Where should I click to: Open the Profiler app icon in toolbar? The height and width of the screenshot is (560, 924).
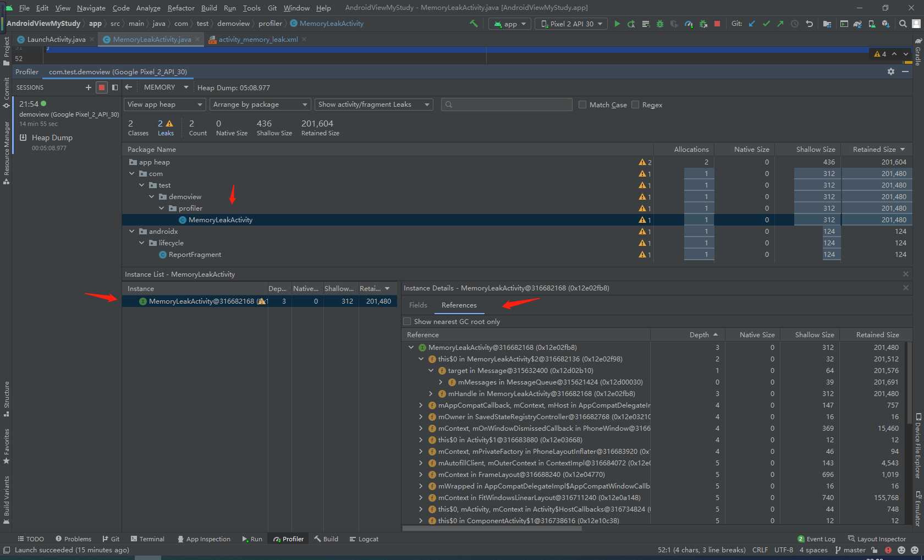[x=687, y=23]
